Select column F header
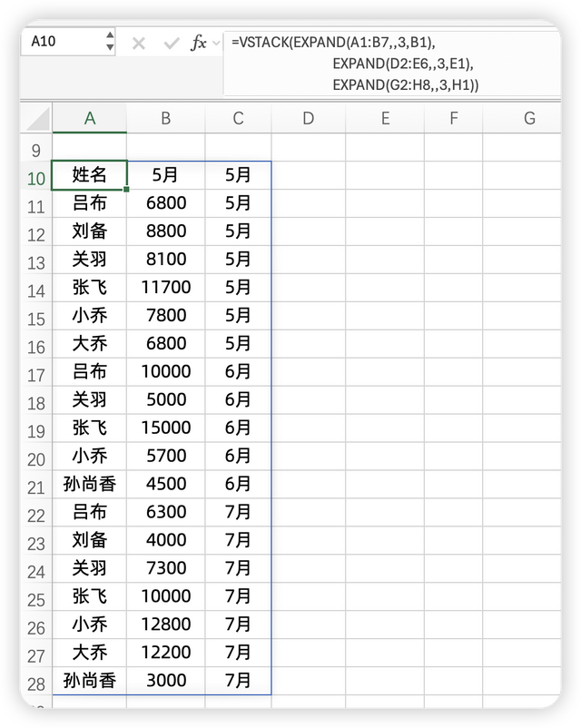Image resolution: width=581 pixels, height=728 pixels. click(x=454, y=119)
